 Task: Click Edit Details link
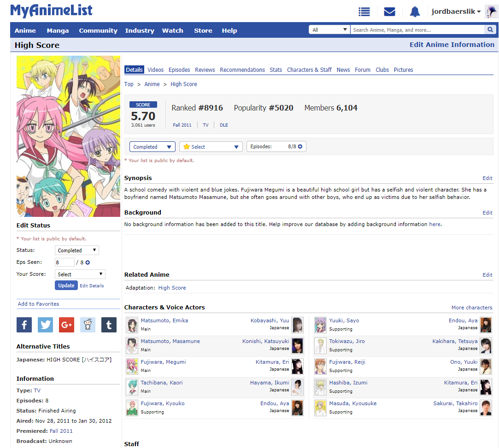point(92,285)
